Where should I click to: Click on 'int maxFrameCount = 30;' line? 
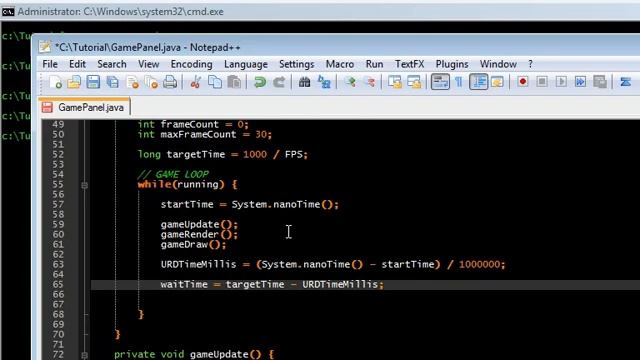(x=204, y=135)
